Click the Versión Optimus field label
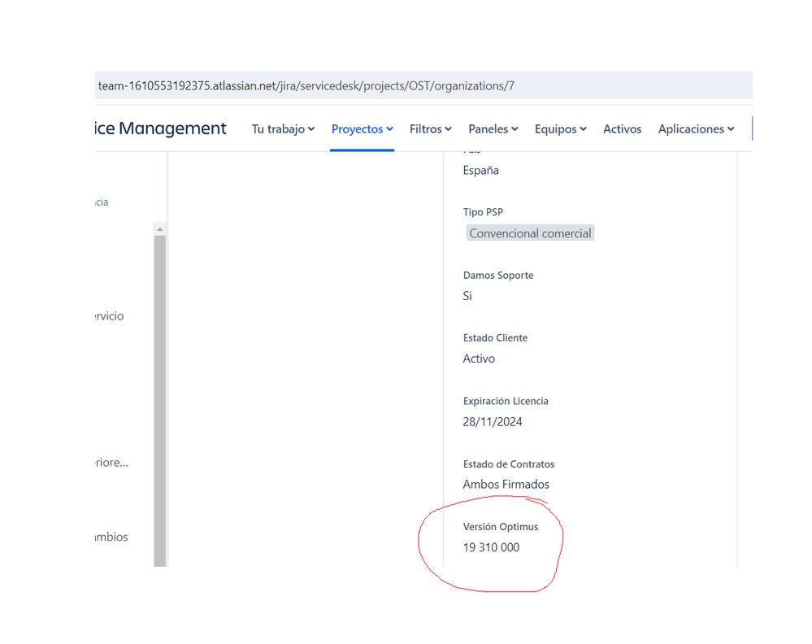The height and width of the screenshot is (644, 812). point(500,527)
